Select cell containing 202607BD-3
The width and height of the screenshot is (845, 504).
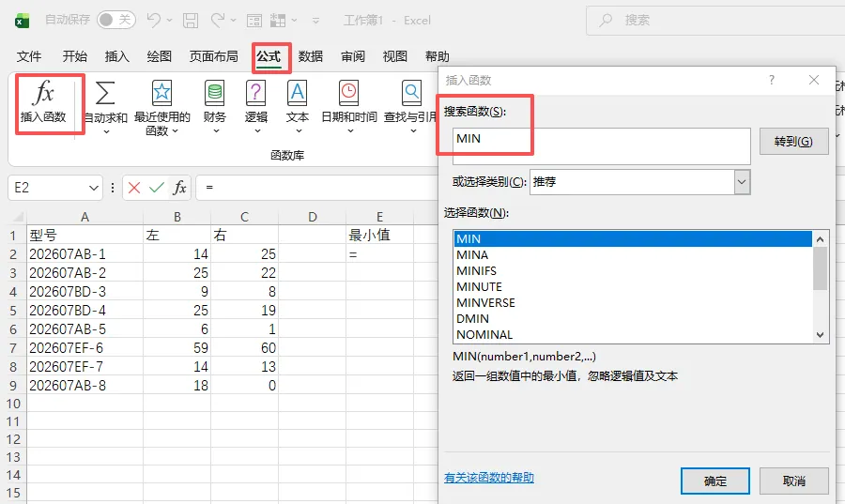coord(84,291)
